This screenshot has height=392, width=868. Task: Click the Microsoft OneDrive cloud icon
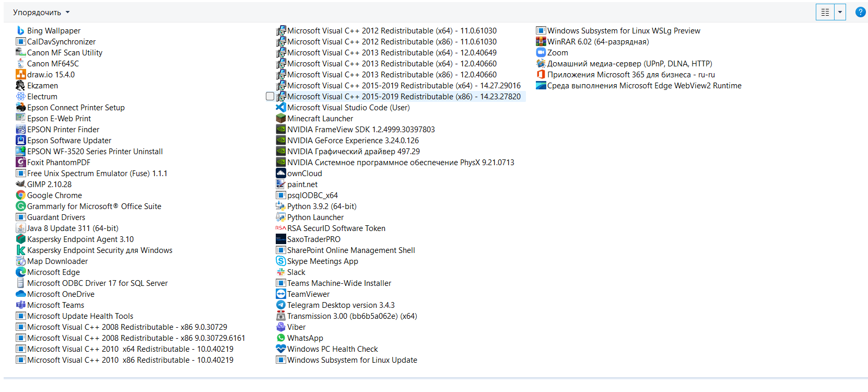[x=21, y=294]
